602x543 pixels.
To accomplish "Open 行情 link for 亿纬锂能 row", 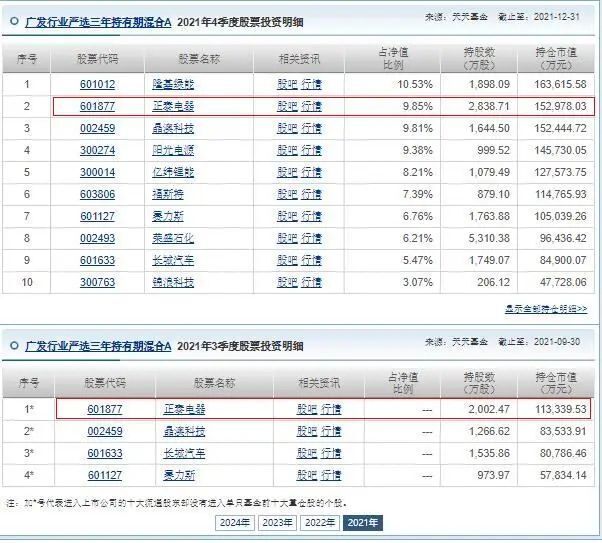I will pos(311,172).
